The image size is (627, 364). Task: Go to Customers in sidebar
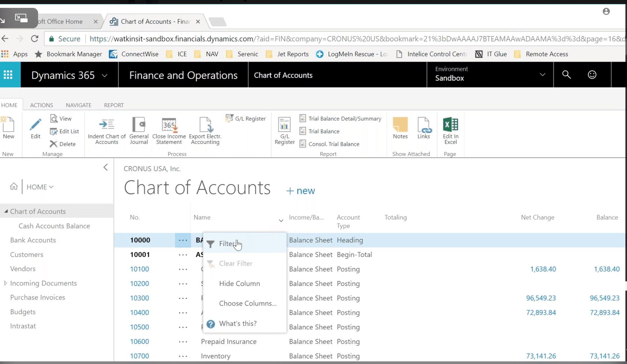point(27,254)
